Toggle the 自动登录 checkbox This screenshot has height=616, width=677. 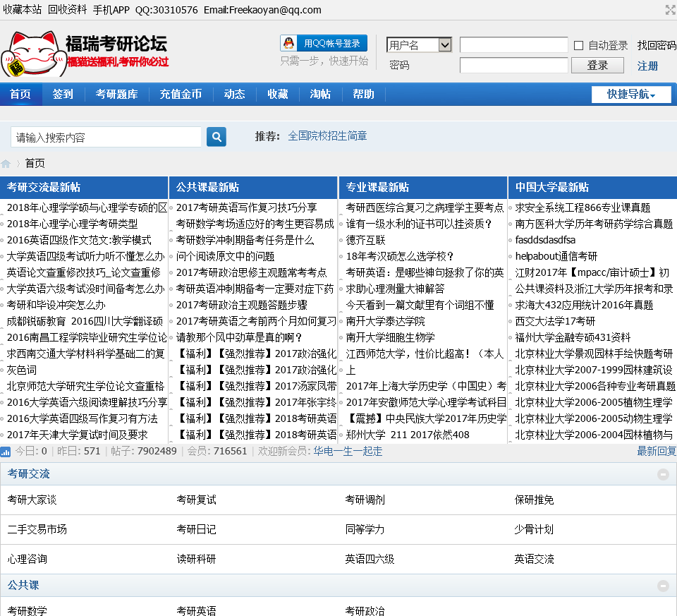[578, 46]
